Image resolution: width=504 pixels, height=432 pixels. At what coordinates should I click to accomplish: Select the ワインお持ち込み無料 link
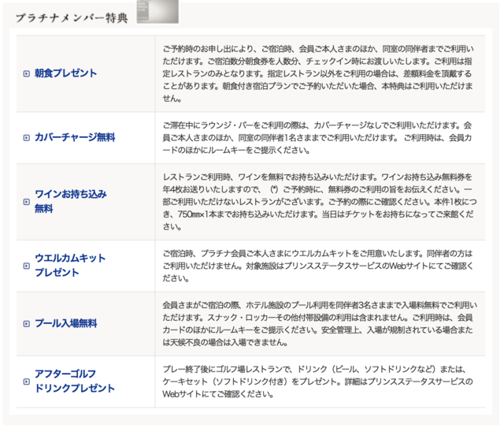(70, 201)
